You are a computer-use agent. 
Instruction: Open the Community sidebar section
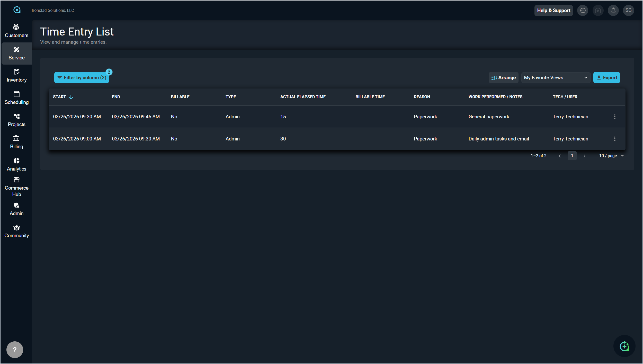[x=16, y=231]
